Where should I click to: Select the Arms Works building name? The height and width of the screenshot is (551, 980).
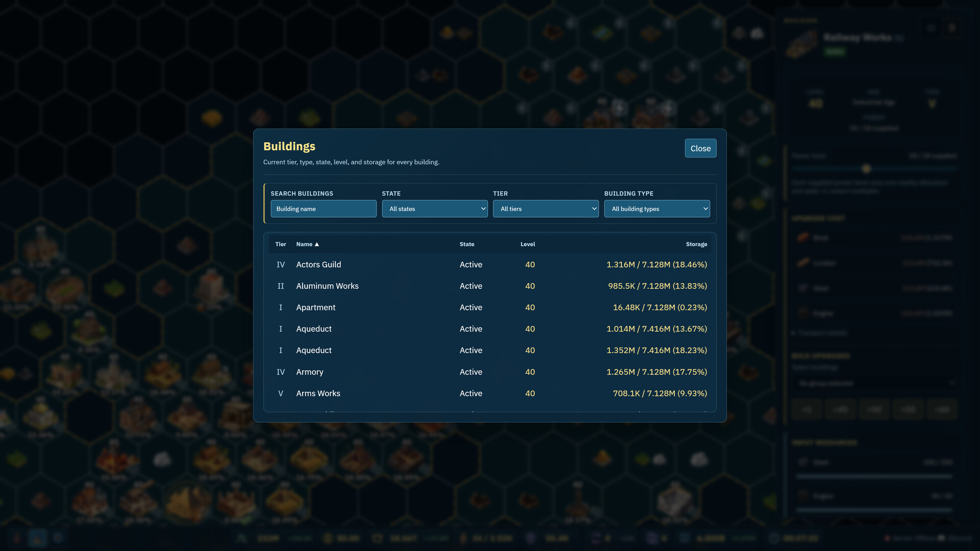click(318, 393)
